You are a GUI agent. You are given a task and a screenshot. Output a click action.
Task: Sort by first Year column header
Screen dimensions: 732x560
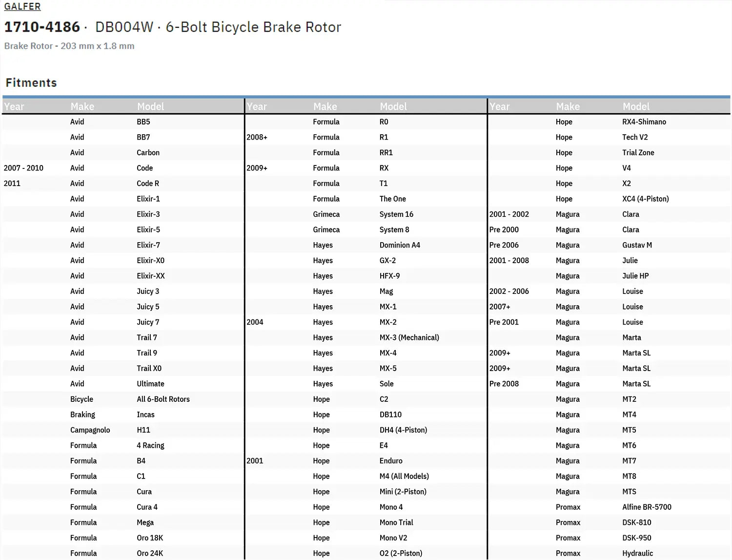[x=14, y=106]
